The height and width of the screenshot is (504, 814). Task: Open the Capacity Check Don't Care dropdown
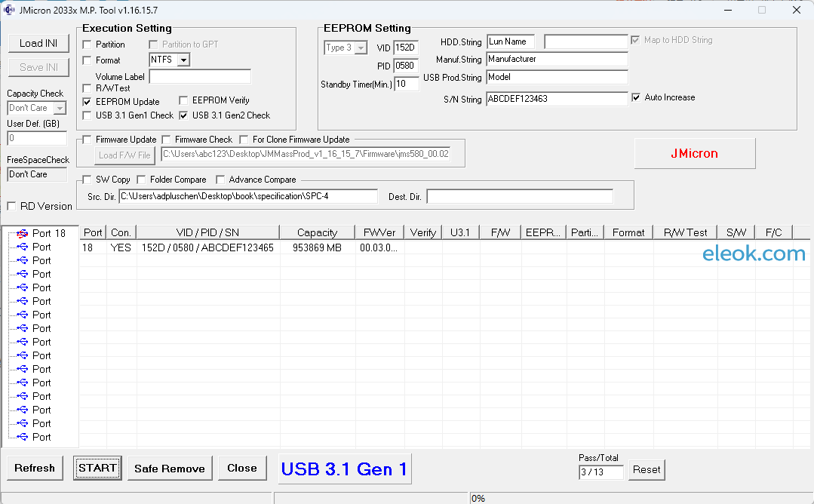point(60,108)
